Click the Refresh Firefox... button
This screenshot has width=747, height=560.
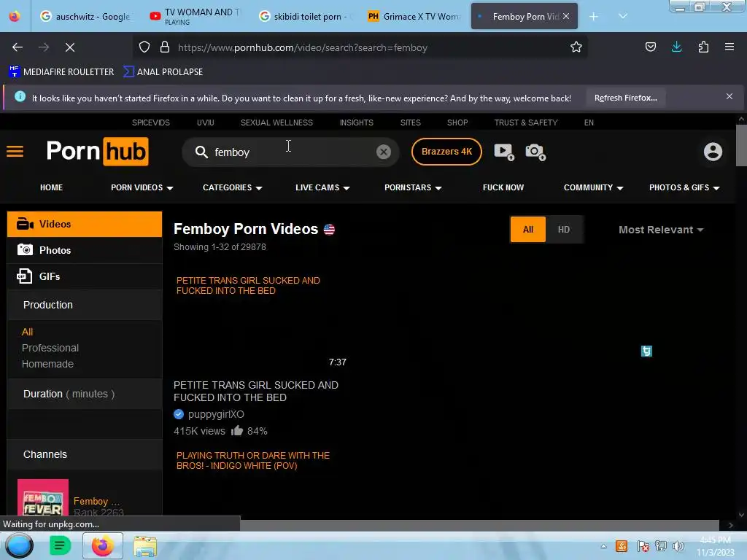pyautogui.click(x=625, y=98)
